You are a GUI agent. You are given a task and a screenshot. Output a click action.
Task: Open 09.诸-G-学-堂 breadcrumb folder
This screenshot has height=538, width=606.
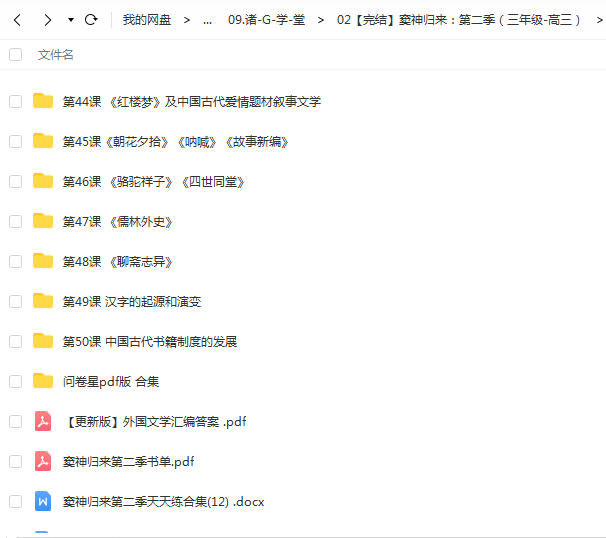pyautogui.click(x=266, y=20)
